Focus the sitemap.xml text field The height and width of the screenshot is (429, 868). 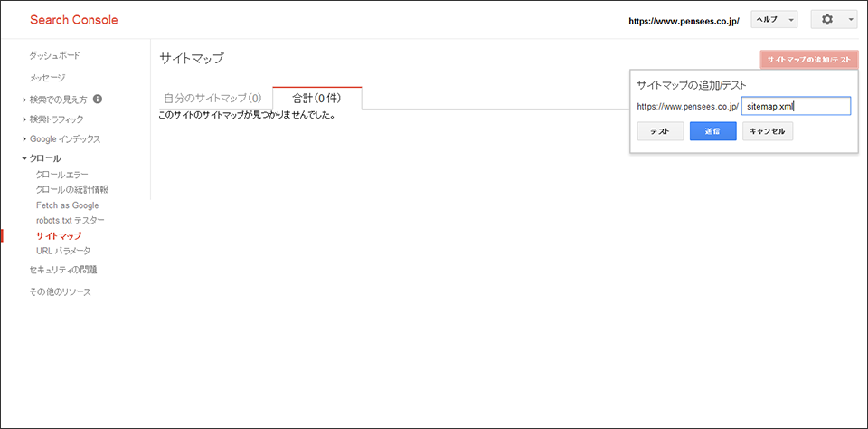[796, 106]
